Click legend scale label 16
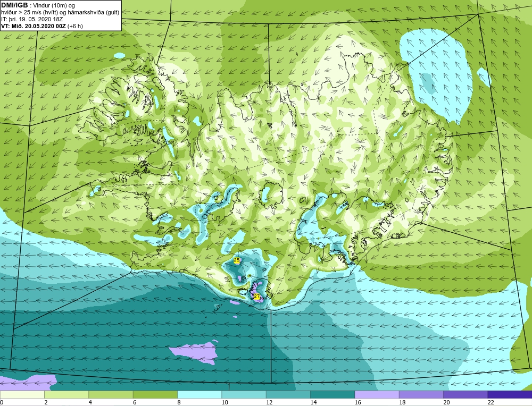Screen dimensions: 532x406 point(358,402)
